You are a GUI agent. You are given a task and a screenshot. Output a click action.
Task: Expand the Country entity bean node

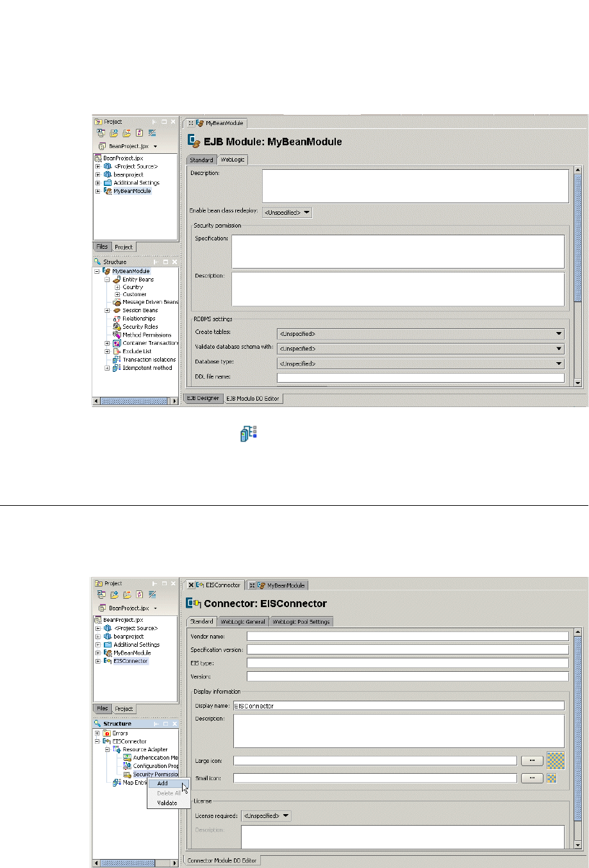click(117, 287)
